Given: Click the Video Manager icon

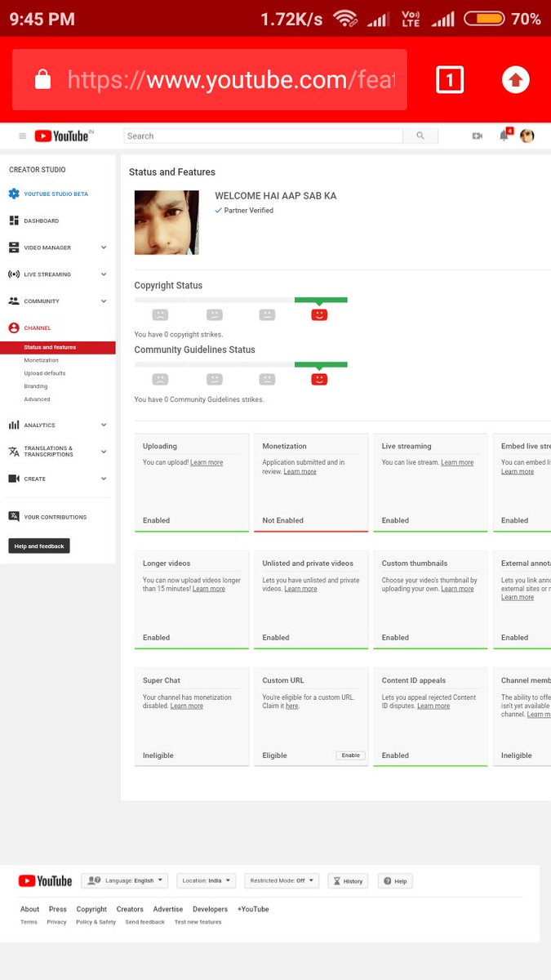Looking at the screenshot, I should tap(14, 247).
